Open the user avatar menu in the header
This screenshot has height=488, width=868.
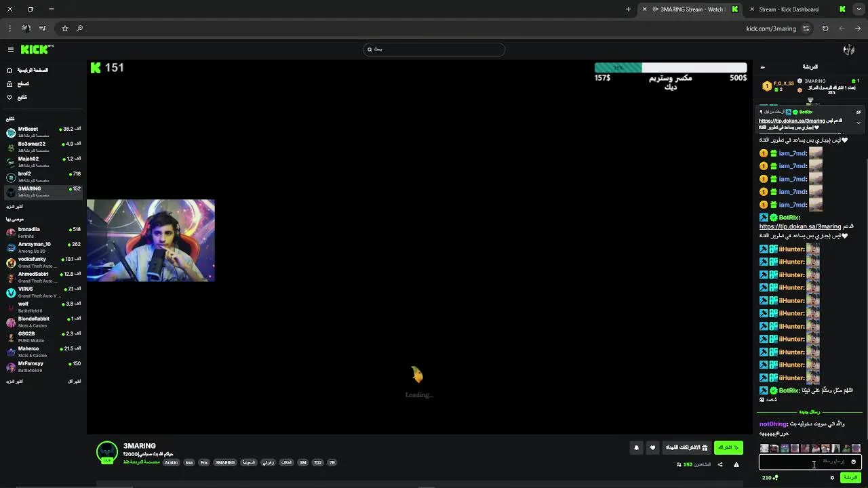click(x=848, y=49)
